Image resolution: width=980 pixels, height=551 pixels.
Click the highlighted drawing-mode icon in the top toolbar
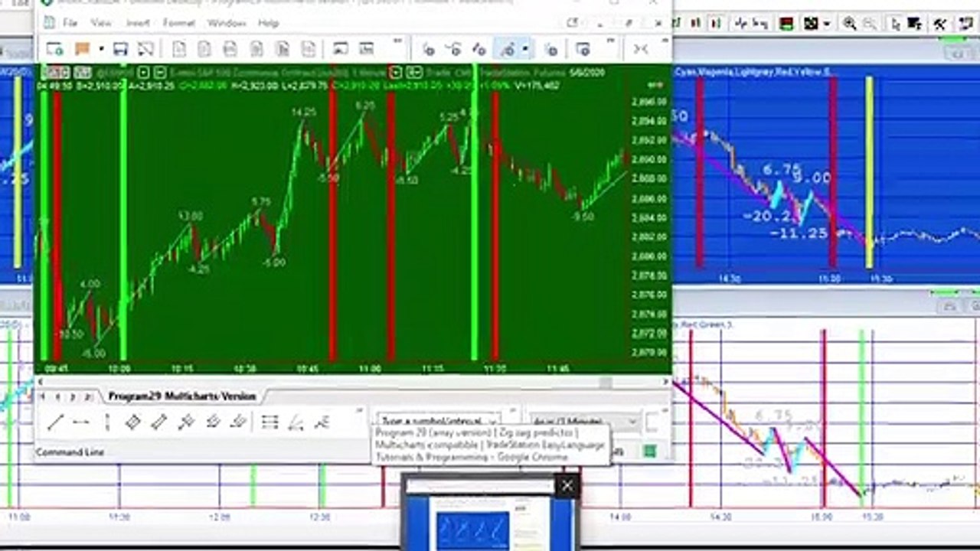507,49
